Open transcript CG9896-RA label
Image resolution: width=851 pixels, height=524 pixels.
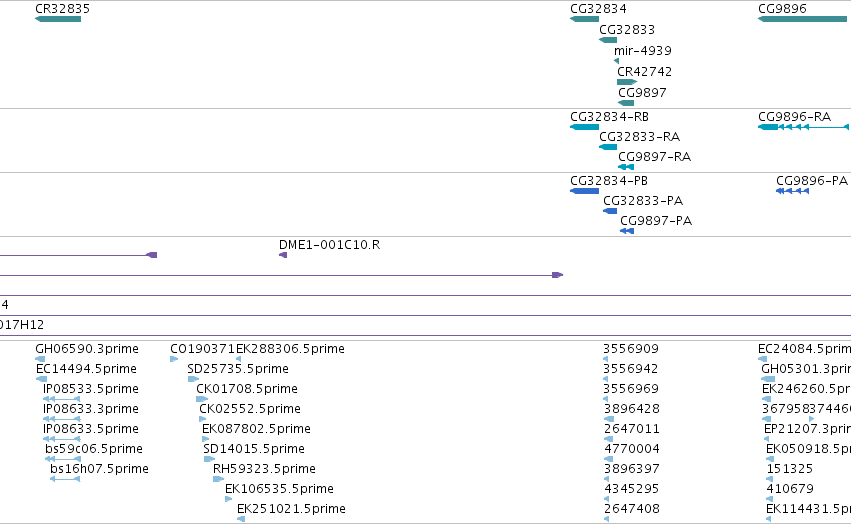click(795, 117)
